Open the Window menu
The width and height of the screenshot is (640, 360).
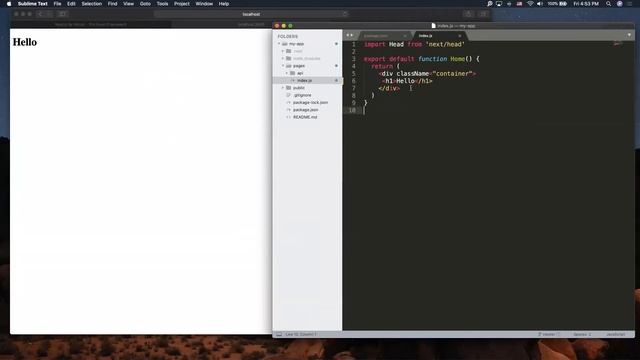(204, 4)
